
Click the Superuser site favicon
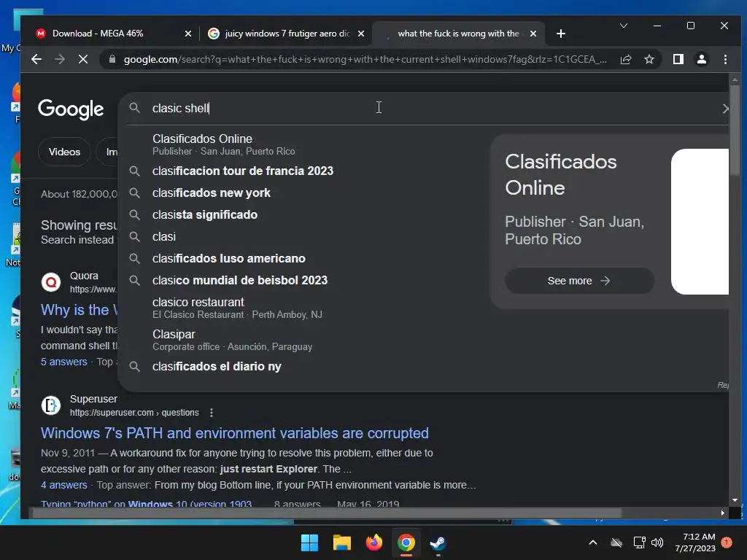pos(51,405)
